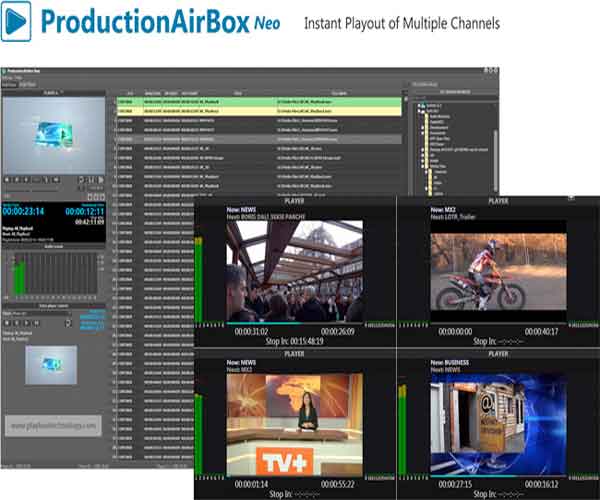Click the 00:00:12:11 timecode
This screenshot has width=600, height=500.
(85, 212)
